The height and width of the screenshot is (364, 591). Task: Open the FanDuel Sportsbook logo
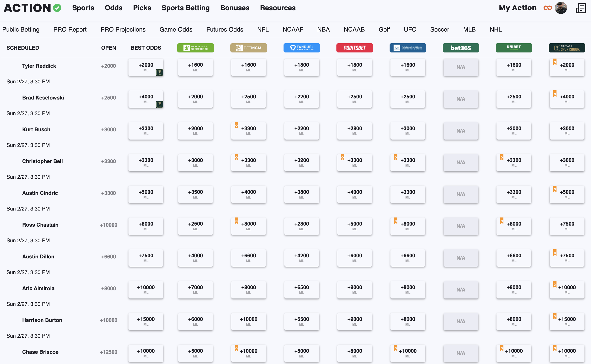click(x=301, y=48)
